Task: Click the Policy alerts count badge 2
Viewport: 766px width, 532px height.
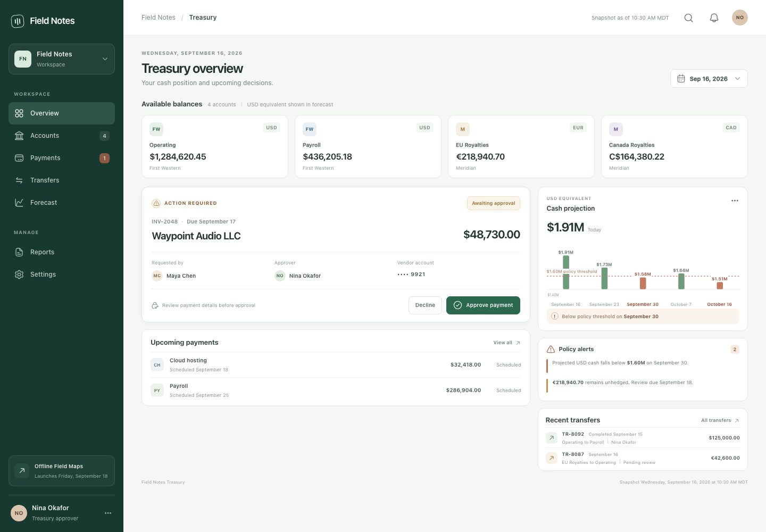Action: pos(735,350)
